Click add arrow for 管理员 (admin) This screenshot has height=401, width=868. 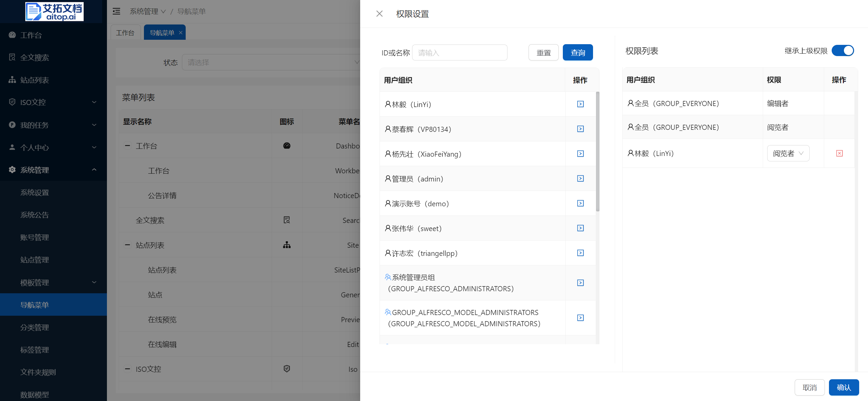(580, 178)
